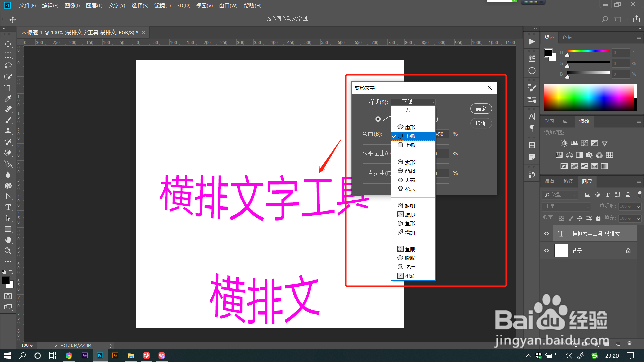Select the Hand tool
The width and height of the screenshot is (644, 362).
click(x=8, y=240)
